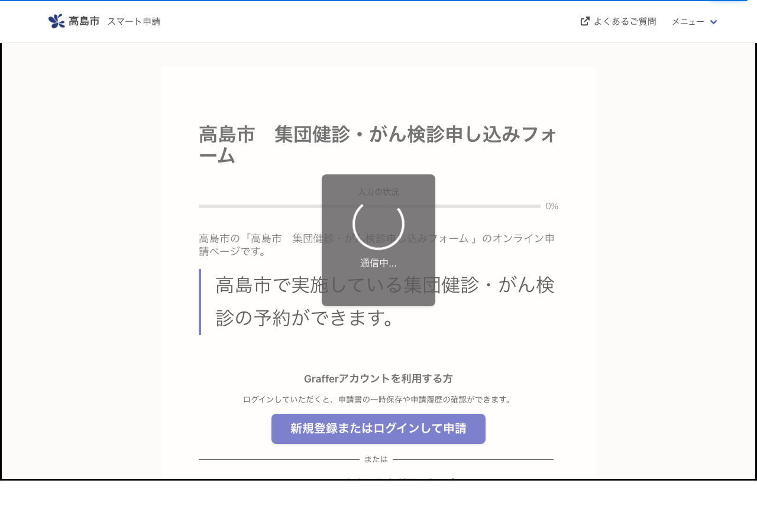Click the form title 集団健診・がん検診申し込みフォーム
Image resolution: width=757 pixels, height=532 pixels.
point(378,145)
